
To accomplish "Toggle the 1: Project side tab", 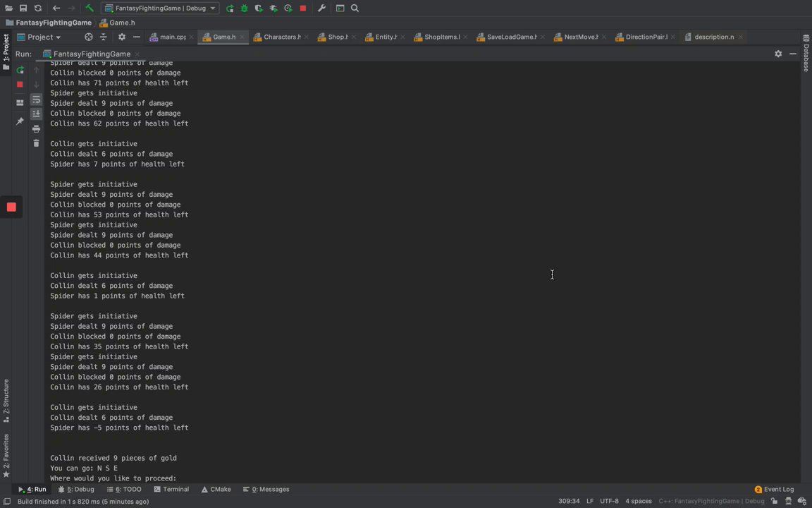I will coord(6,52).
